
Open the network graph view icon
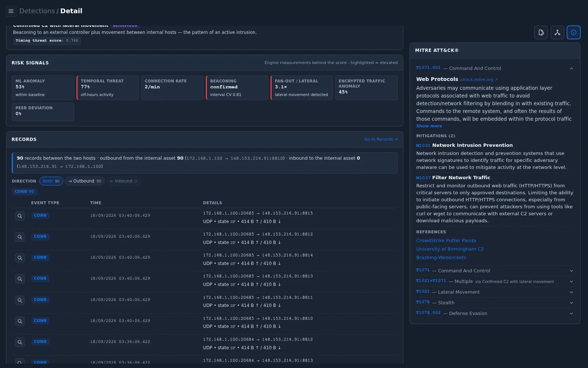557,32
